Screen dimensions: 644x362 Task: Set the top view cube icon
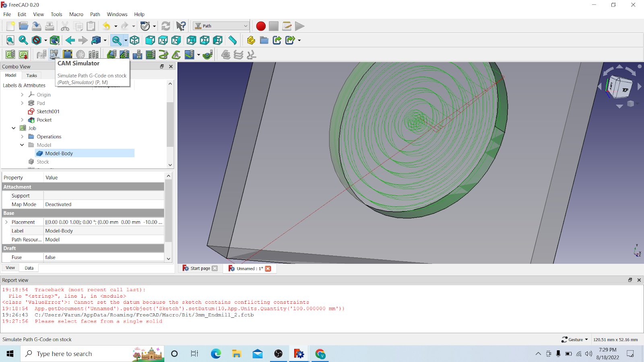[163, 40]
